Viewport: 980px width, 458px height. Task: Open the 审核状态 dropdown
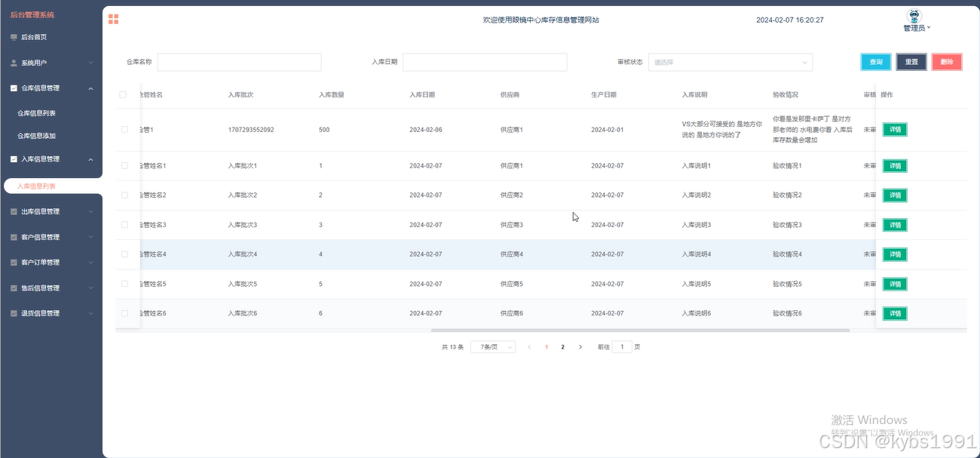click(x=730, y=62)
